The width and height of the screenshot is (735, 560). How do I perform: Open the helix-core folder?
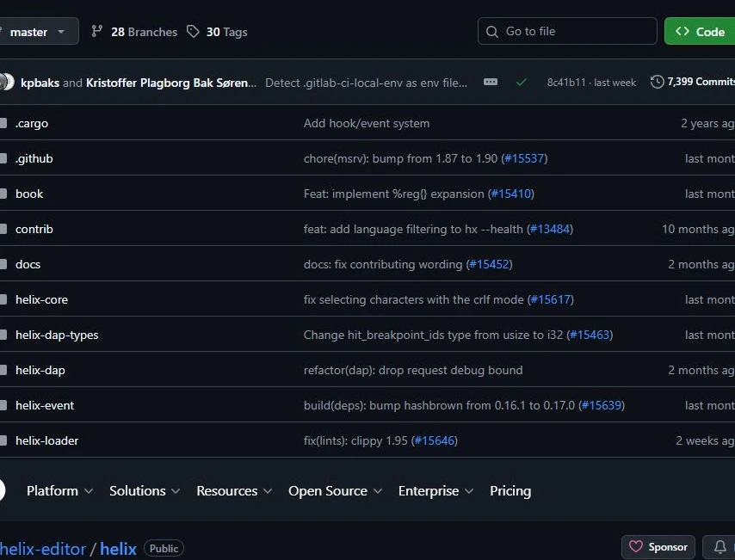point(41,299)
